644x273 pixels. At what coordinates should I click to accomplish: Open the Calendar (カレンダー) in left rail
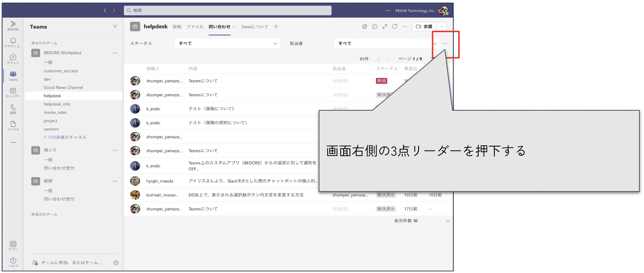point(13,93)
